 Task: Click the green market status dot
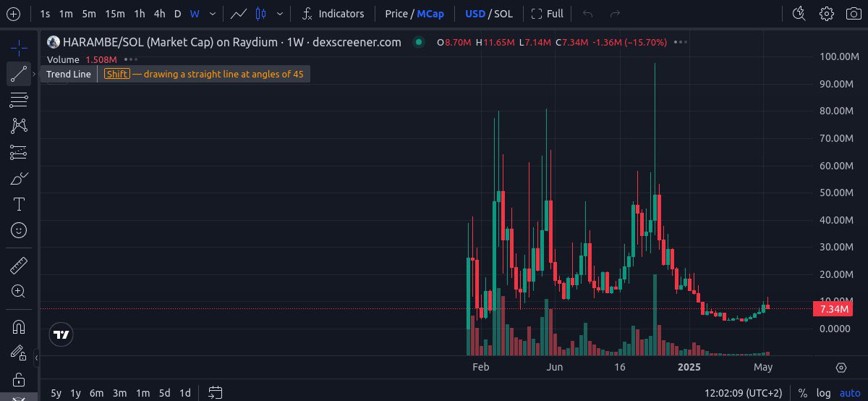click(418, 42)
